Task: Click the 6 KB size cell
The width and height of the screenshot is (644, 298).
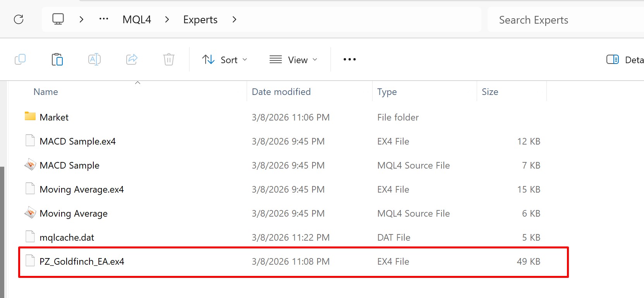Action: (x=531, y=214)
